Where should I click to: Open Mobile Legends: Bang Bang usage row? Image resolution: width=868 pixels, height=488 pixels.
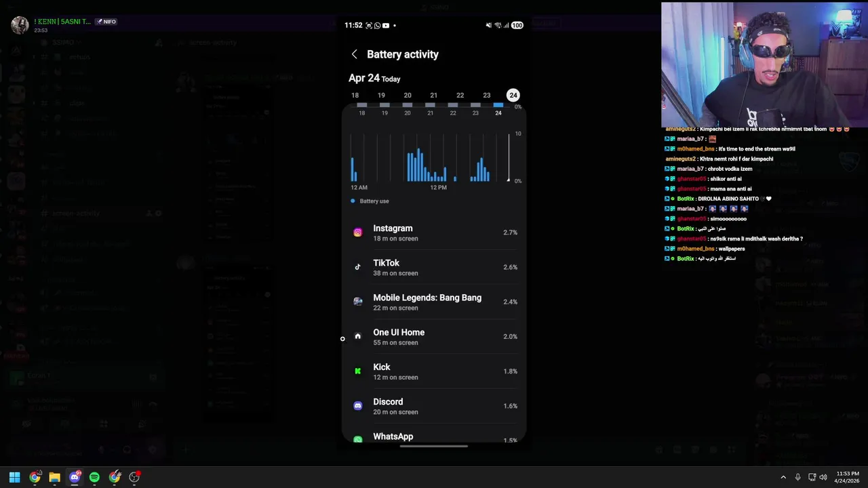pos(434,302)
